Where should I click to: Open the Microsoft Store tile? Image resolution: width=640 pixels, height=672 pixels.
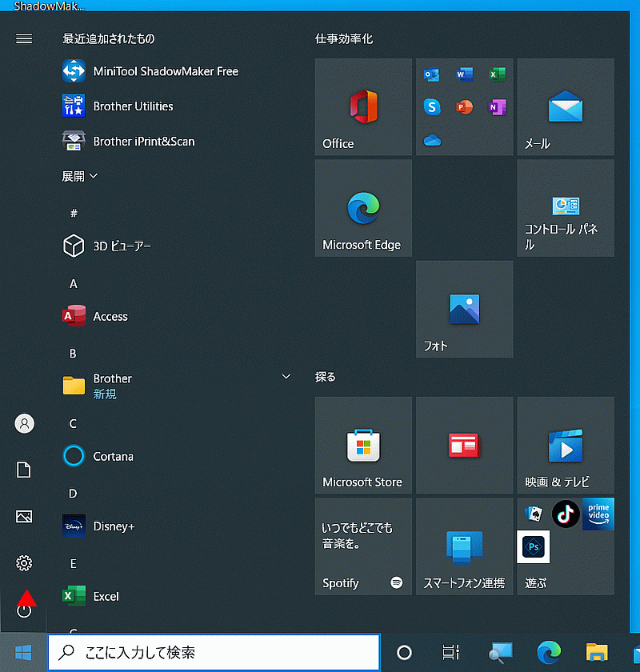(363, 446)
